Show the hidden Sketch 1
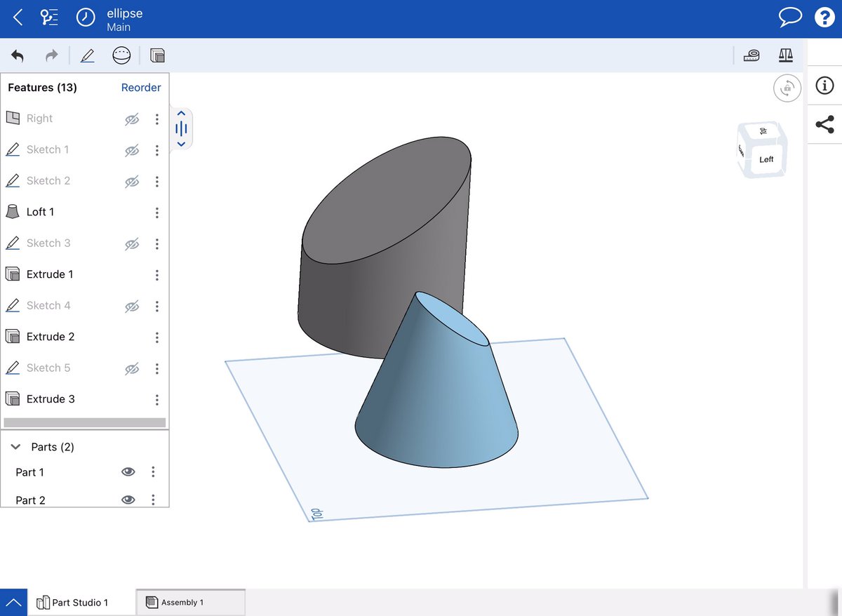The height and width of the screenshot is (616, 842). pyautogui.click(x=132, y=150)
